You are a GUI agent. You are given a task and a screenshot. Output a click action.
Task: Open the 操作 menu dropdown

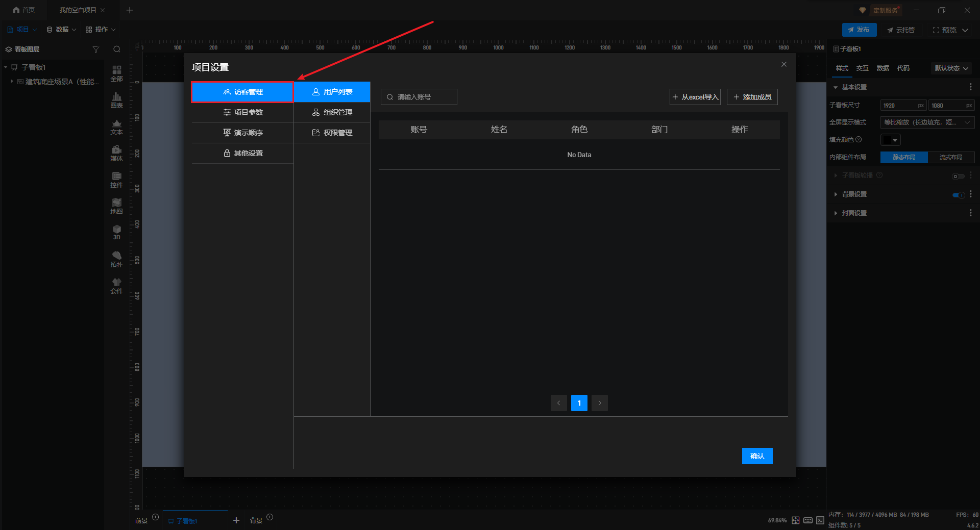tap(101, 30)
